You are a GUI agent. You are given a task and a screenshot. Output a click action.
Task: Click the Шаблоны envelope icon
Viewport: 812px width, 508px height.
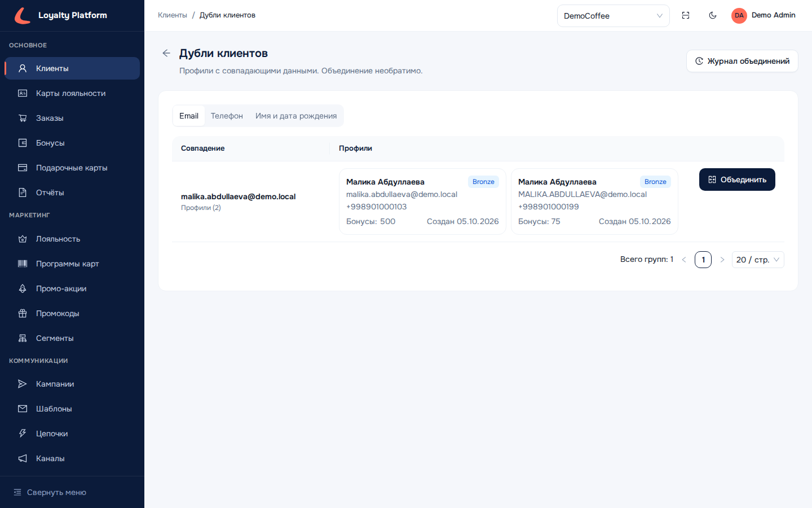23,409
